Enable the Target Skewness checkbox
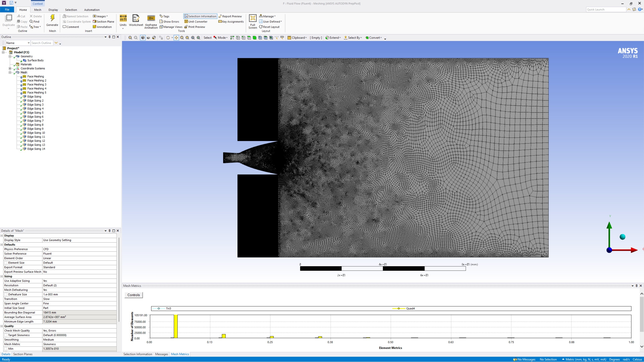The width and height of the screenshot is (644, 362). (x=6, y=335)
